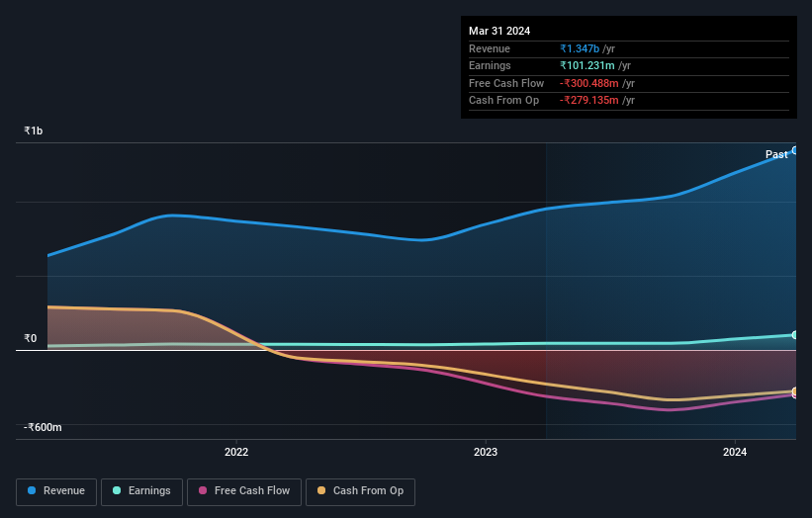Click the ₹0 y-axis label
812x518 pixels.
[x=31, y=338]
